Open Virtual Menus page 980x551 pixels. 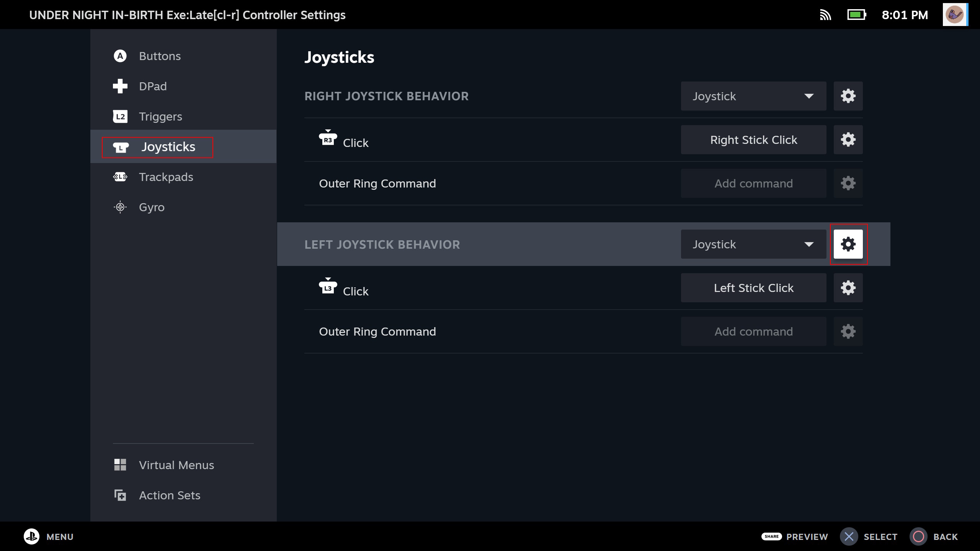176,465
